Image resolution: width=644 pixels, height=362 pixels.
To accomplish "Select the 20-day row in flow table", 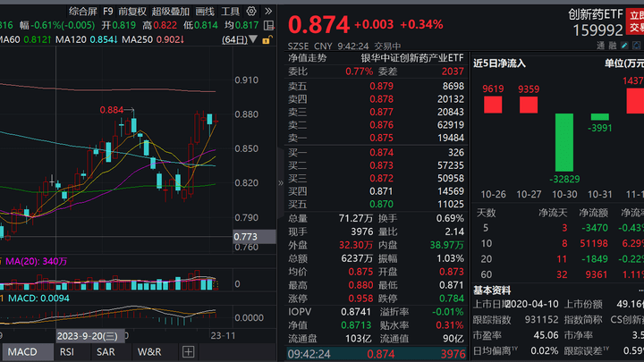I will point(560,259).
